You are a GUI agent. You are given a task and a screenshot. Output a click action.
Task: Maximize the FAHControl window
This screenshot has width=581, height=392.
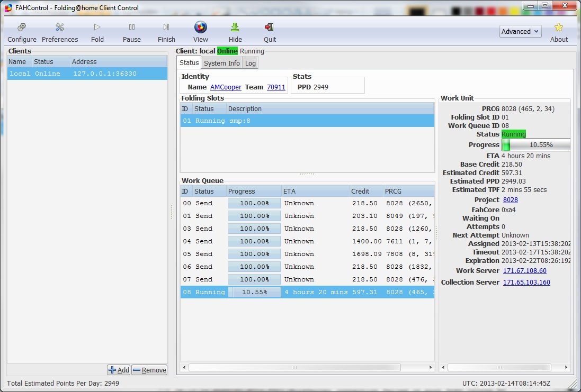pos(544,5)
